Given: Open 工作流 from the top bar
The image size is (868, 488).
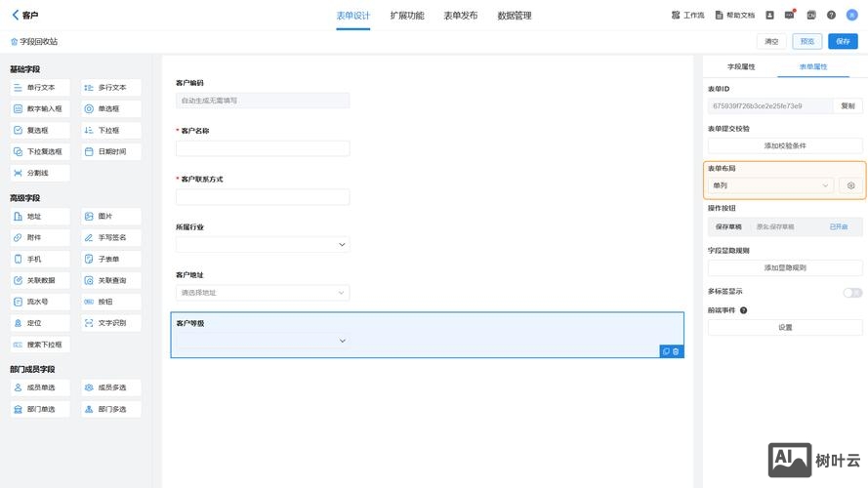Looking at the screenshot, I should (x=687, y=15).
